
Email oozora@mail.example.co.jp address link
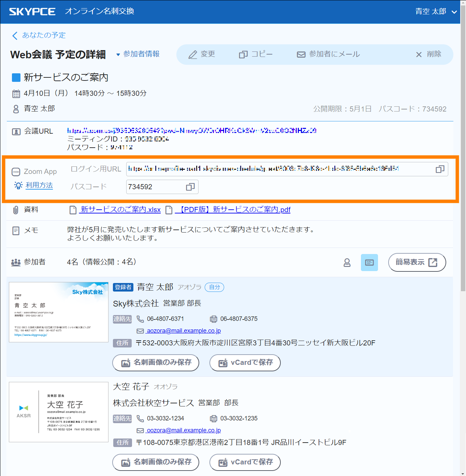[x=184, y=430]
